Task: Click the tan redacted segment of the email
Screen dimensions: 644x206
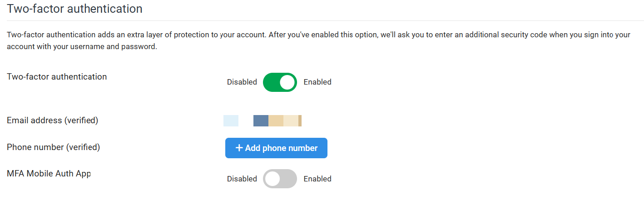Action: coord(276,121)
